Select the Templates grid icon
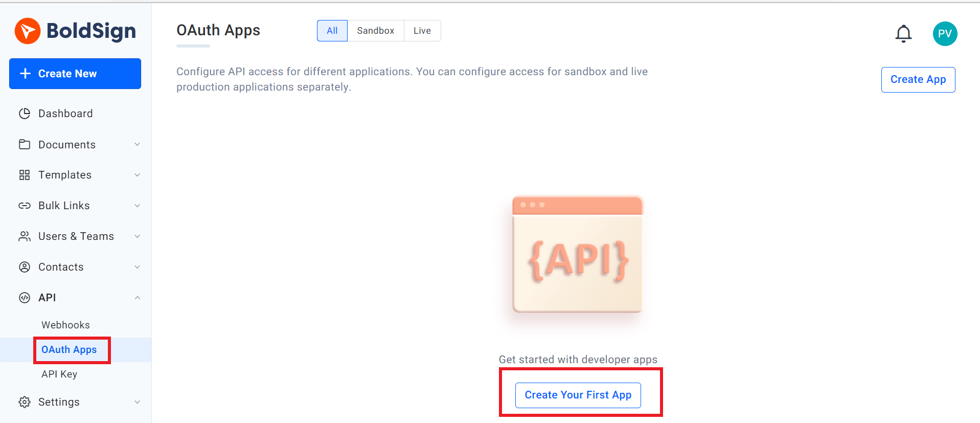 click(25, 174)
